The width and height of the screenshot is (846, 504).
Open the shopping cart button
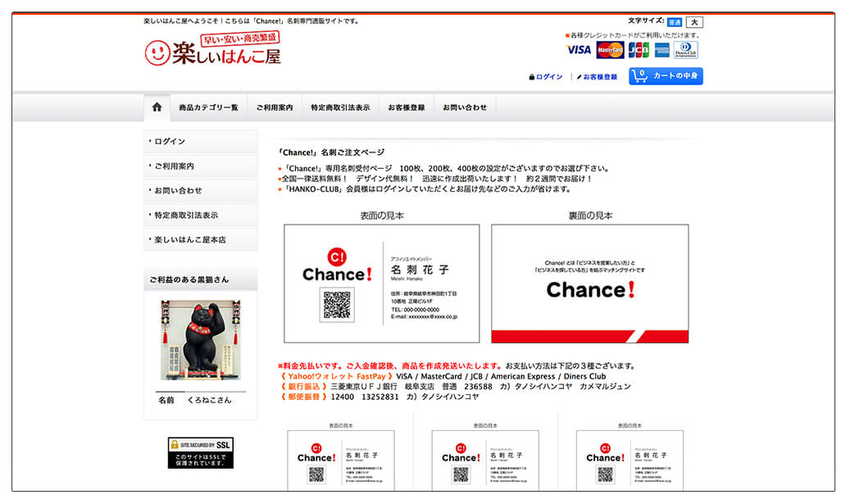point(666,76)
